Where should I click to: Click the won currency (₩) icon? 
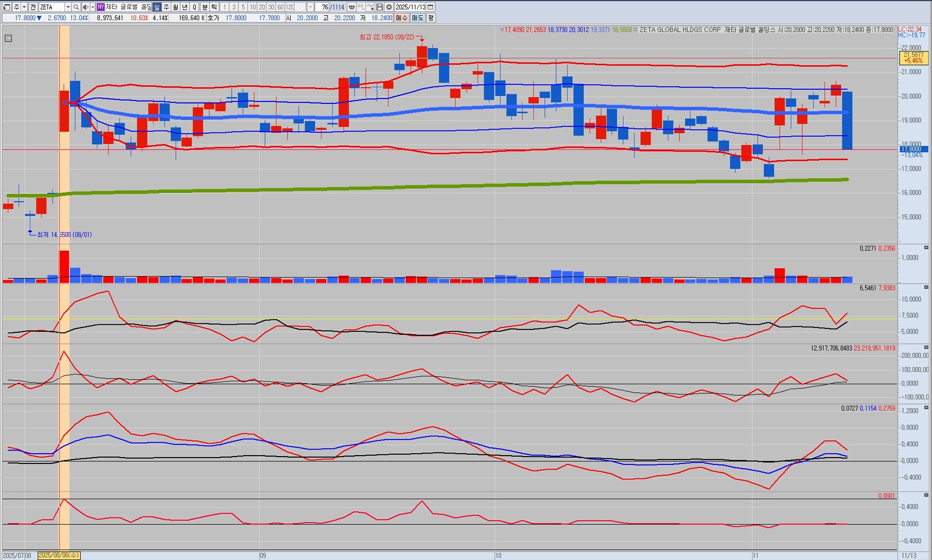point(351,7)
